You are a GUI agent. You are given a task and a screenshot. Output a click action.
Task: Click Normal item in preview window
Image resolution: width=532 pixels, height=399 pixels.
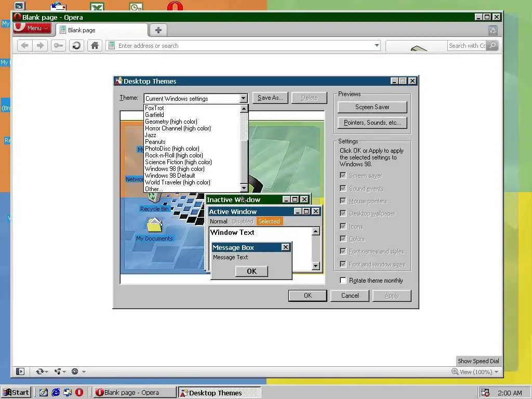coord(219,221)
